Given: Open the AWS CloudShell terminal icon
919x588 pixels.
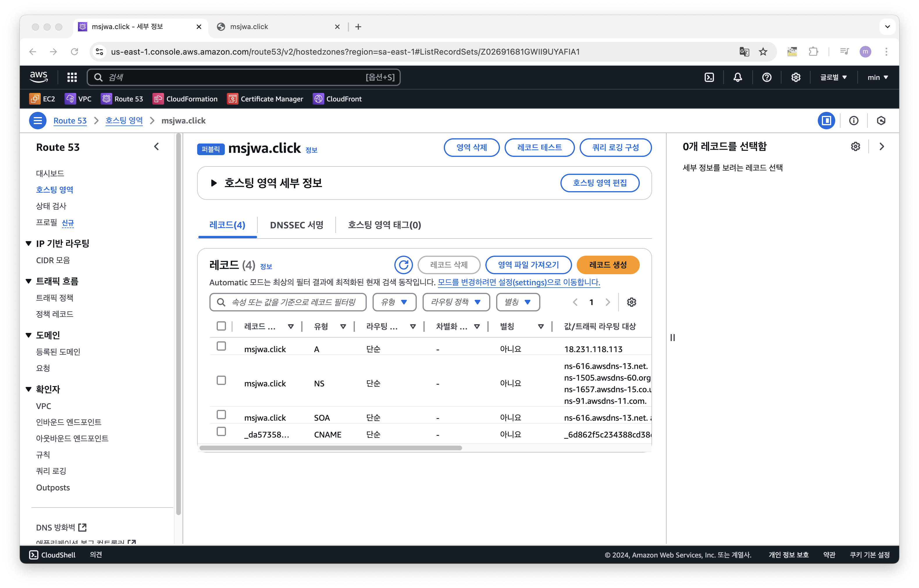Looking at the screenshot, I should coord(709,78).
